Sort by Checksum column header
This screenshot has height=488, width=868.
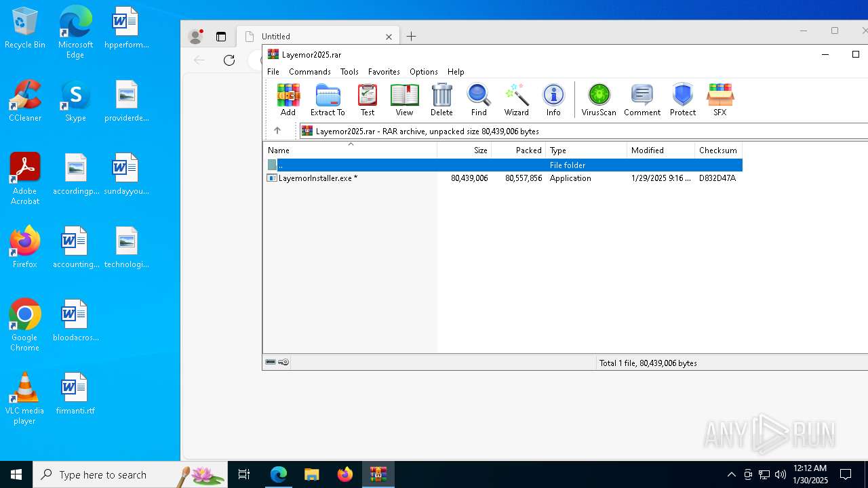coord(719,150)
